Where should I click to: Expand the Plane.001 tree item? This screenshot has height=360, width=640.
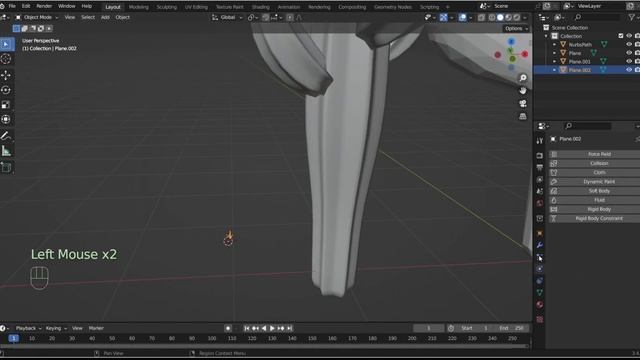[554, 62]
